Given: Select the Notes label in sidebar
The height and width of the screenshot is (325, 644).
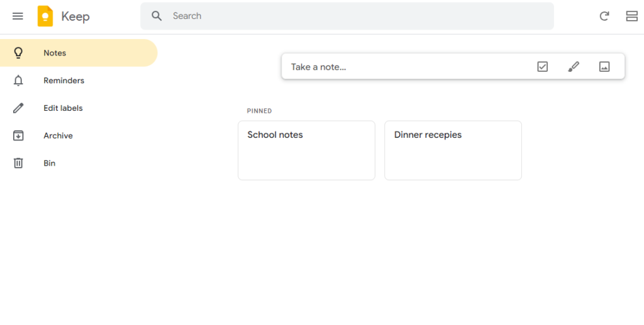Looking at the screenshot, I should tap(55, 53).
